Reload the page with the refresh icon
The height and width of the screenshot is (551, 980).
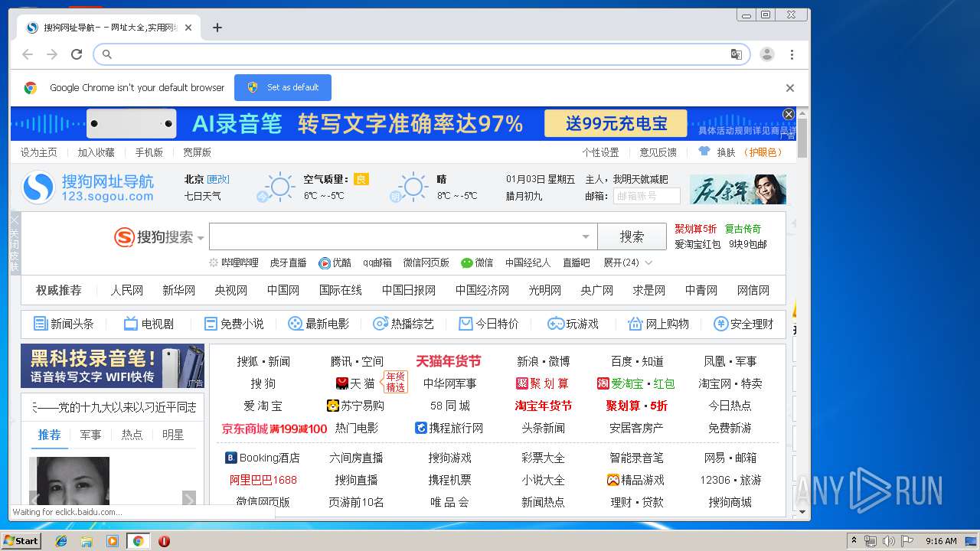(77, 54)
